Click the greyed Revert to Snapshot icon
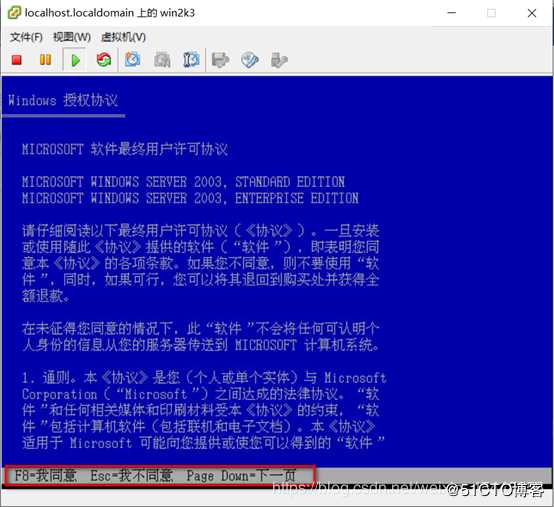 (x=162, y=60)
